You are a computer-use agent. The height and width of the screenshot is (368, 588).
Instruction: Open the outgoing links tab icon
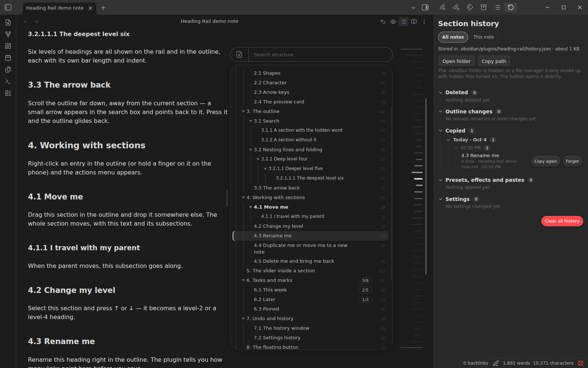point(456,7)
